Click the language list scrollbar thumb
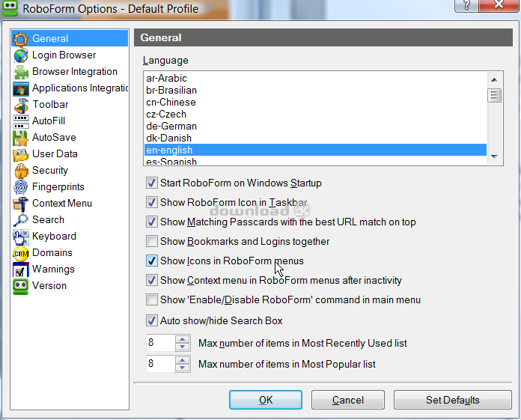The width and height of the screenshot is (521, 420). 494,96
